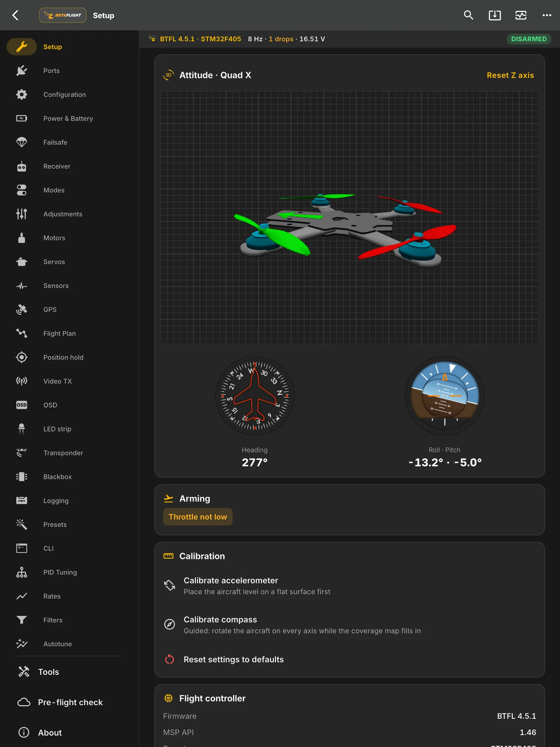The image size is (560, 747).
Task: Select the Transponder icon
Action: (x=22, y=453)
